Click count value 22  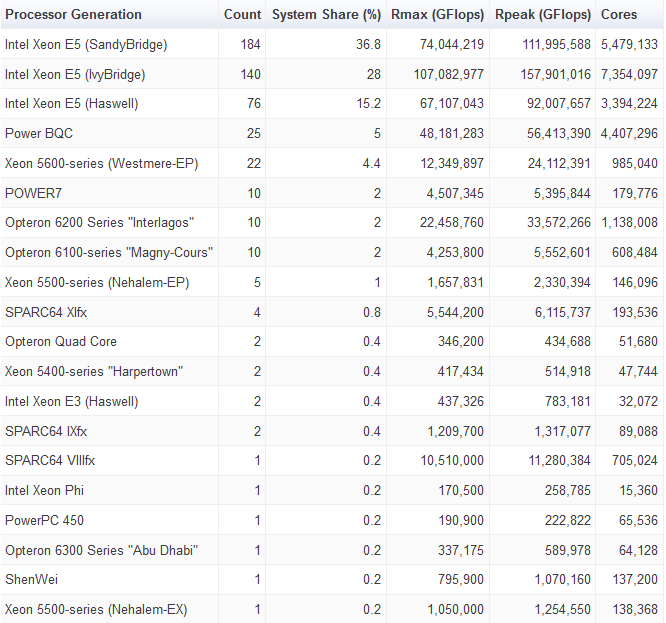[x=254, y=164]
